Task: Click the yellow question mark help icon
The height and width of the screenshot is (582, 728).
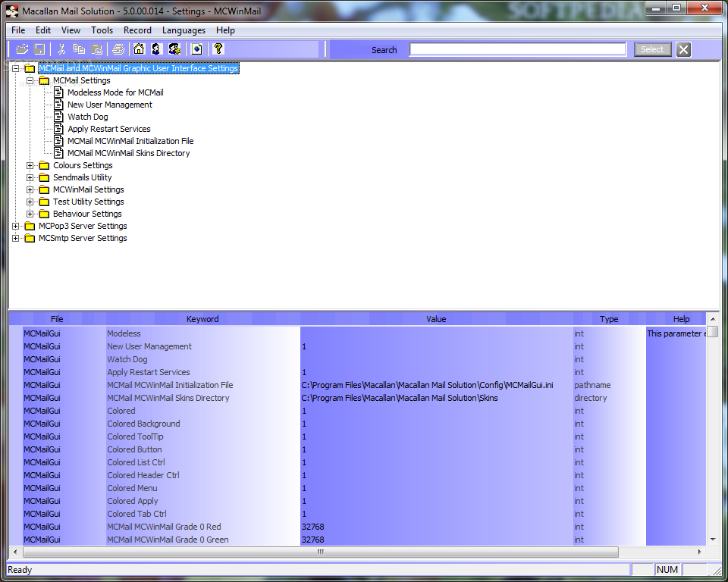Action: tap(218, 49)
